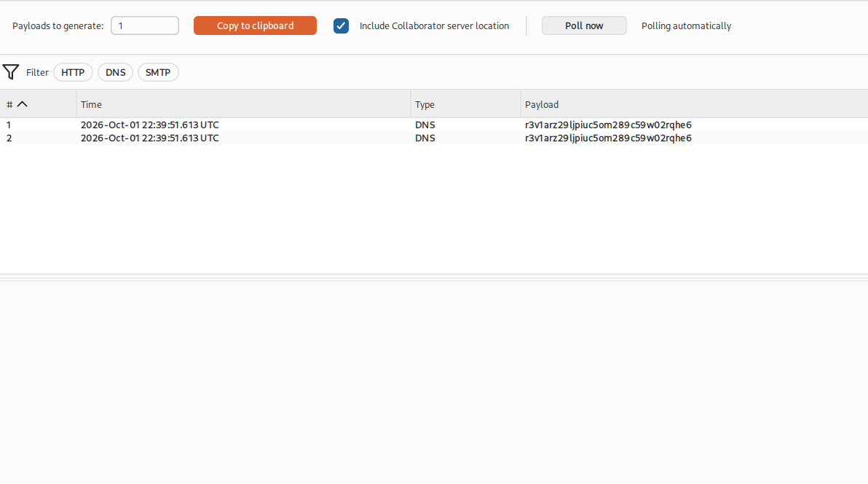Select interaction row number 2
The image size is (868, 484).
(x=434, y=138)
